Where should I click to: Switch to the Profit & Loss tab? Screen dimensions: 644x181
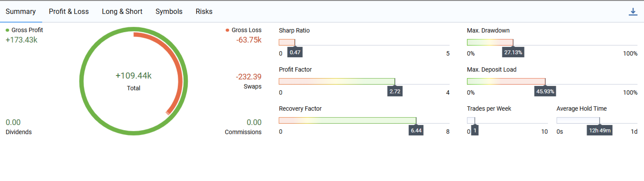click(69, 12)
